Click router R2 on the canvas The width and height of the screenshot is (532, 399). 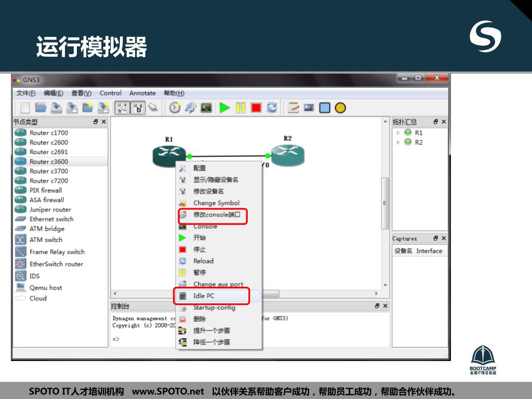tap(288, 155)
